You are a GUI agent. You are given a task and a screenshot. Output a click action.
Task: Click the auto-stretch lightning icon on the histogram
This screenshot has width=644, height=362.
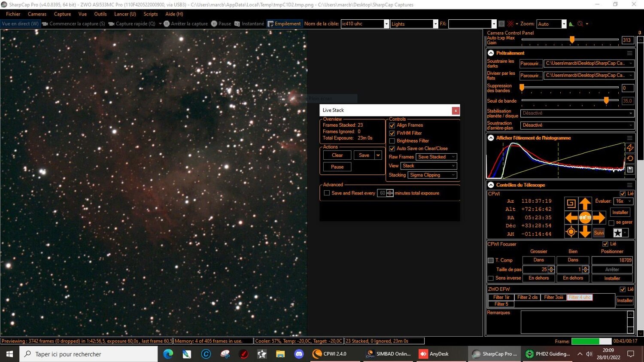pyautogui.click(x=630, y=148)
